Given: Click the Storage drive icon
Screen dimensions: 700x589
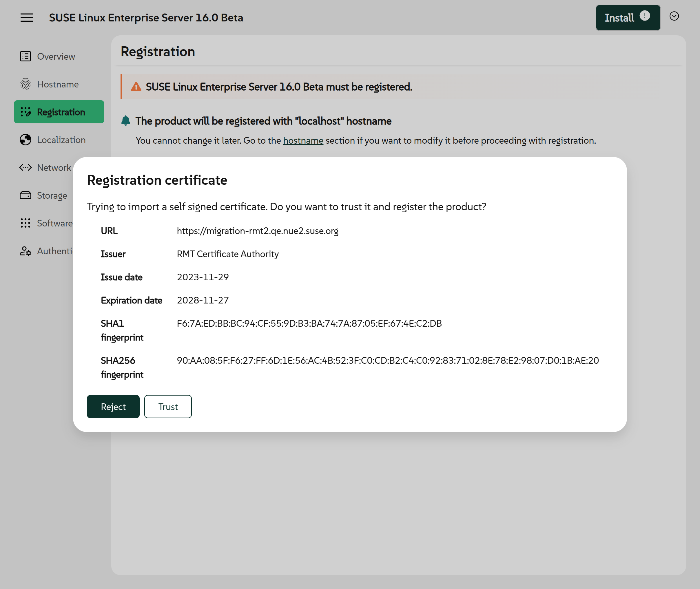Looking at the screenshot, I should click(25, 195).
